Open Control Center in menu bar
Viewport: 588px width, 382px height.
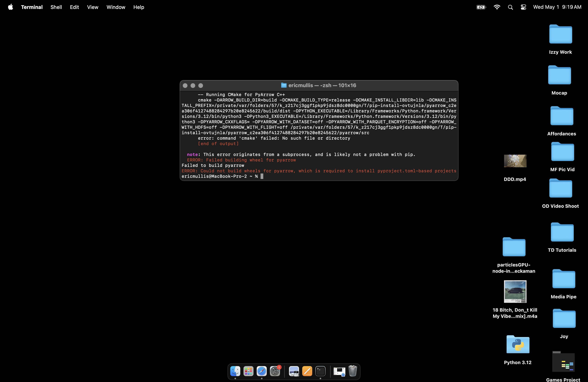coord(523,7)
